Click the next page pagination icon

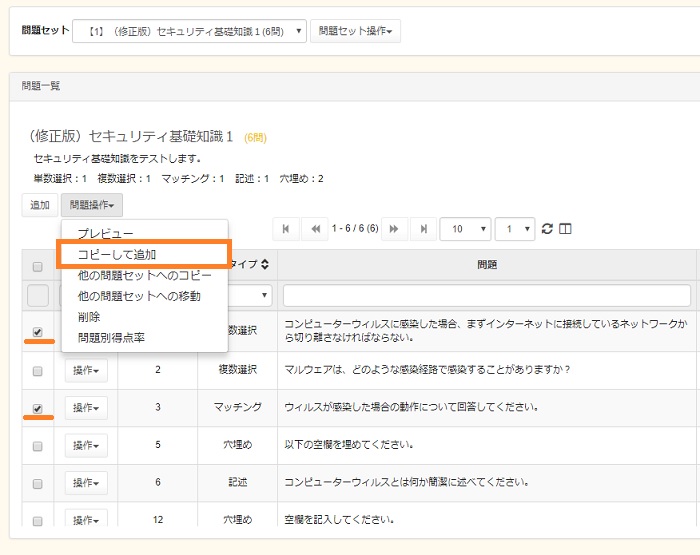(x=395, y=229)
